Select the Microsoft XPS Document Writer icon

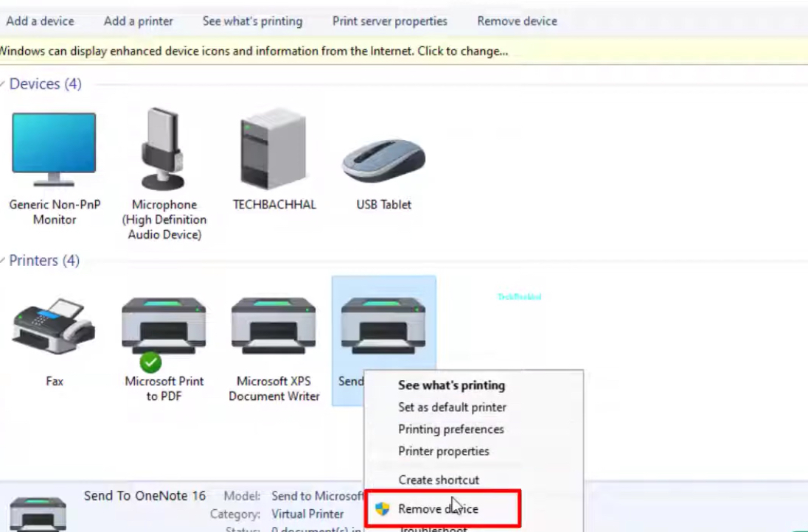274,325
